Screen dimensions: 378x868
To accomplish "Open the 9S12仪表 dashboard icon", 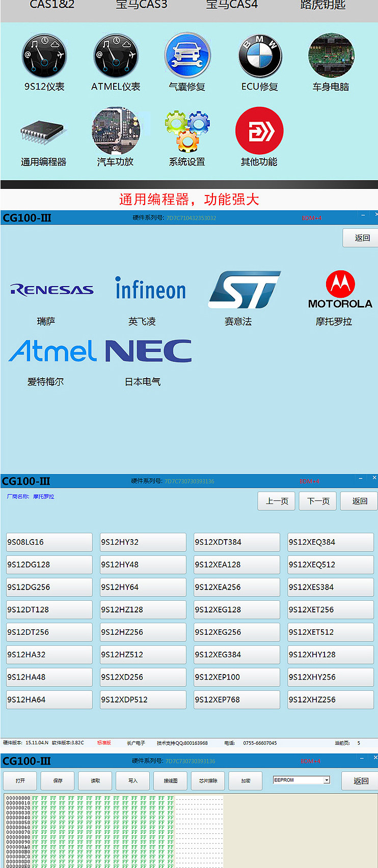I will tap(44, 55).
